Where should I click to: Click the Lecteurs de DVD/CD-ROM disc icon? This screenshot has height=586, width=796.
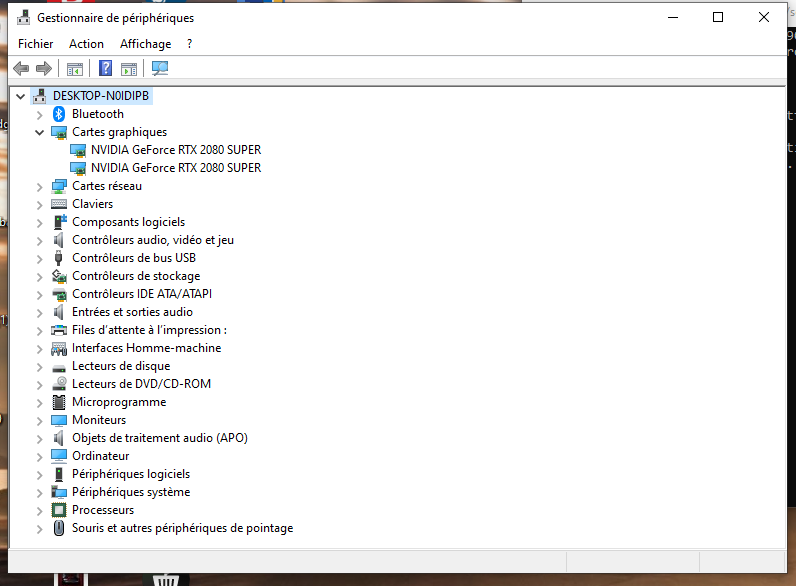pyautogui.click(x=59, y=384)
